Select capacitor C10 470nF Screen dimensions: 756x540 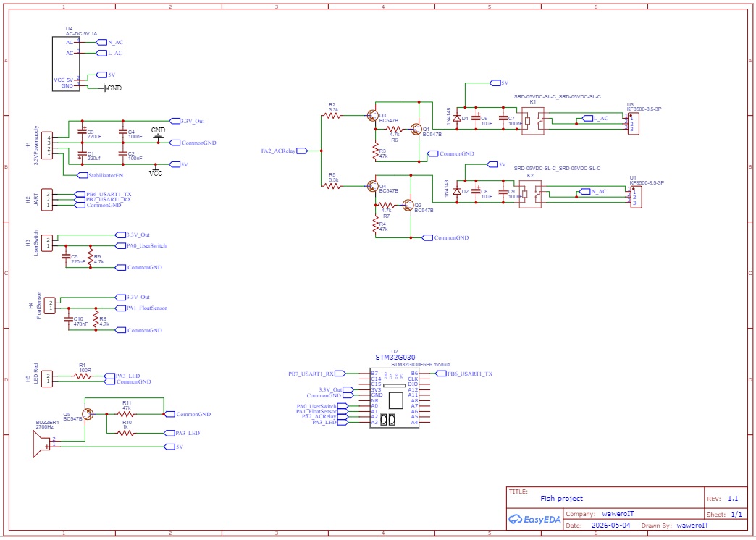[x=69, y=320]
